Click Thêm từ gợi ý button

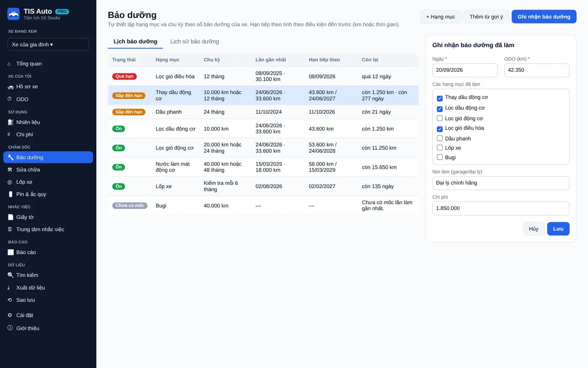pyautogui.click(x=486, y=17)
